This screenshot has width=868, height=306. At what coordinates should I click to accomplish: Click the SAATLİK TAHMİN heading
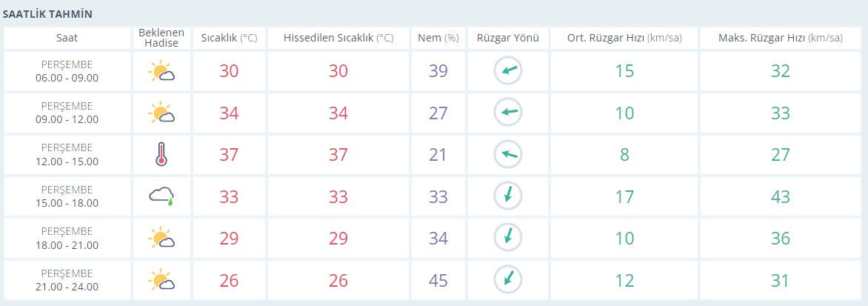coord(47,14)
